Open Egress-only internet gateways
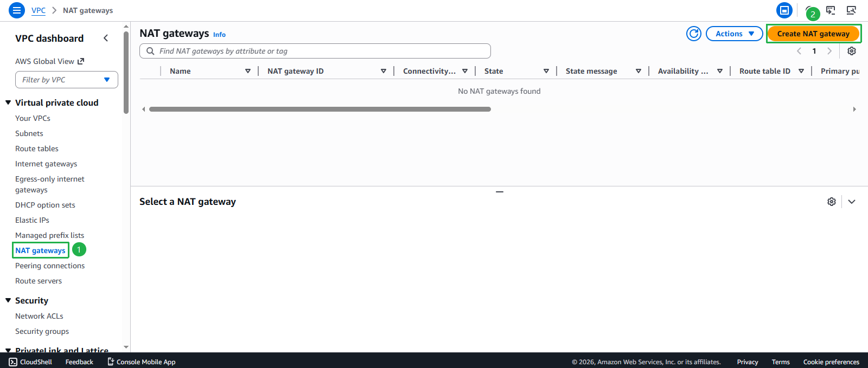 50,184
